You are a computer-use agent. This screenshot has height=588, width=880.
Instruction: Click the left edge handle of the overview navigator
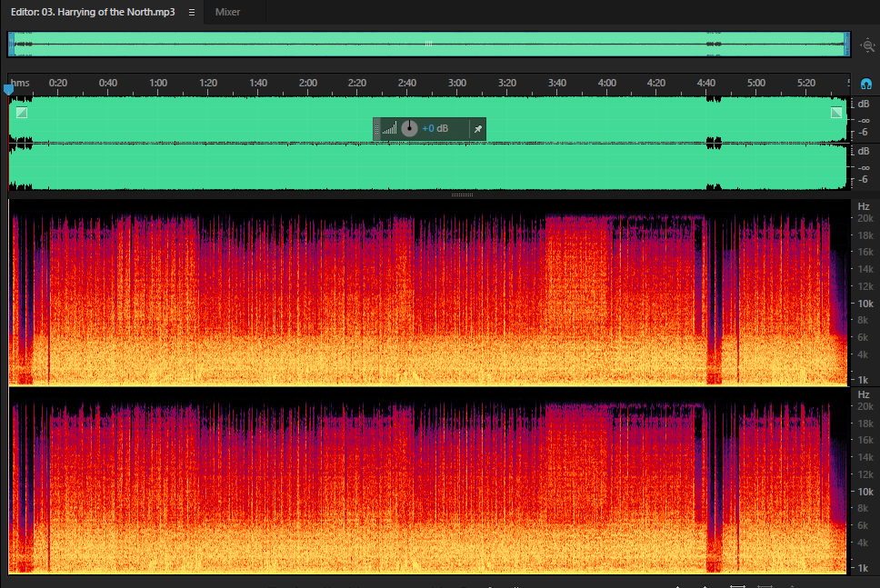(x=11, y=45)
